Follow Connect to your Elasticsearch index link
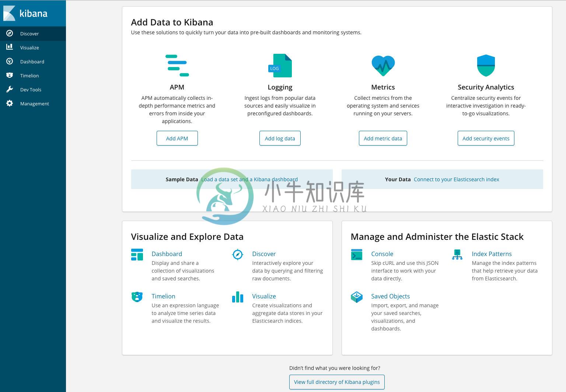This screenshot has height=392, width=566. [x=457, y=179]
